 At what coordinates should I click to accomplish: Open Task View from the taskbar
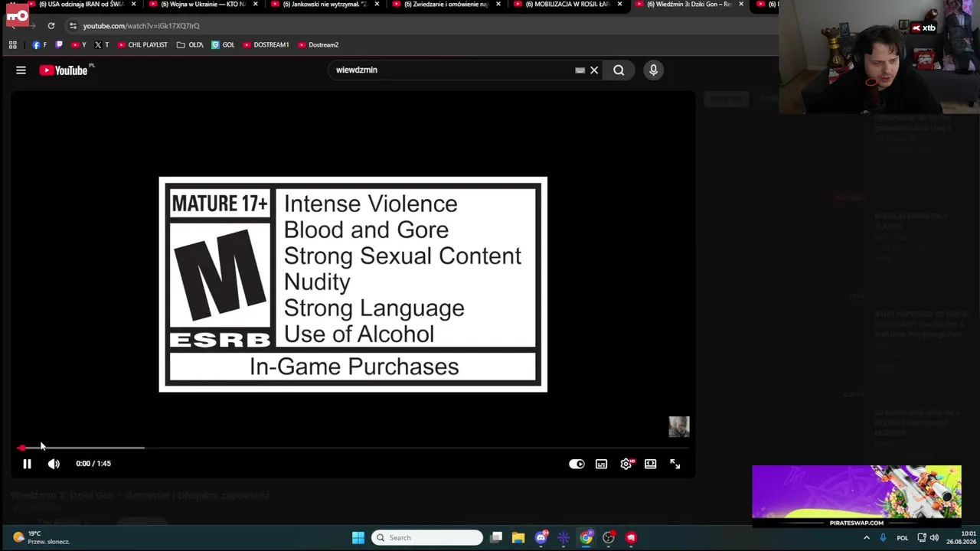point(496,538)
